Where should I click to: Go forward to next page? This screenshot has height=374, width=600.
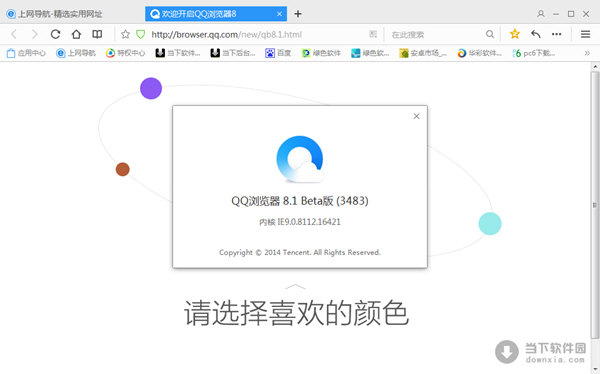coord(35,34)
